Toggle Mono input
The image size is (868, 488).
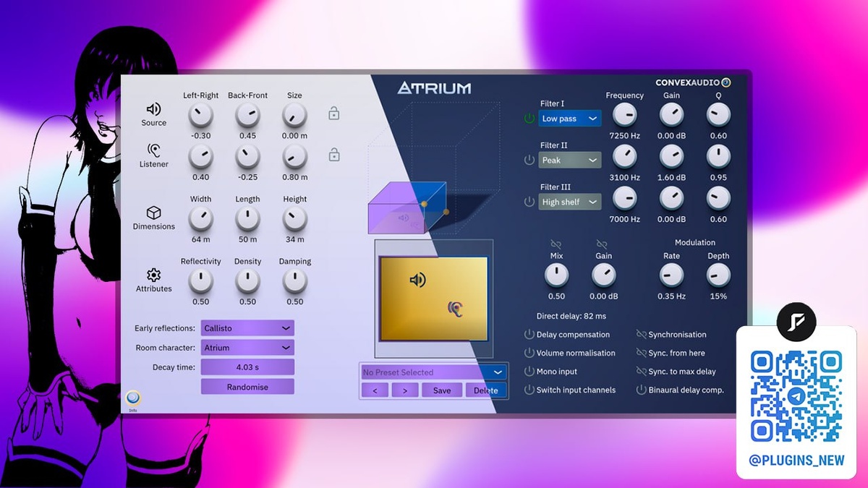click(x=529, y=372)
